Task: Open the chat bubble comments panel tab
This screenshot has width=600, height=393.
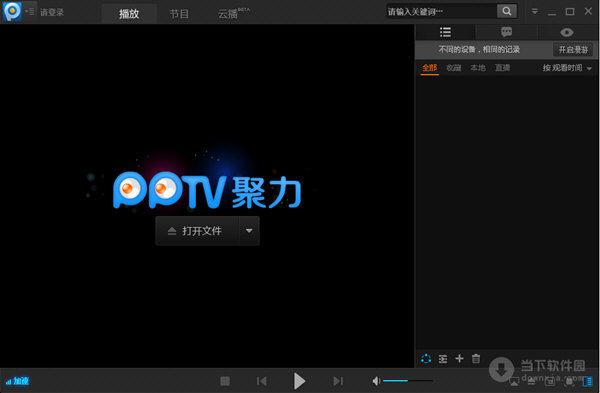Action: click(507, 32)
